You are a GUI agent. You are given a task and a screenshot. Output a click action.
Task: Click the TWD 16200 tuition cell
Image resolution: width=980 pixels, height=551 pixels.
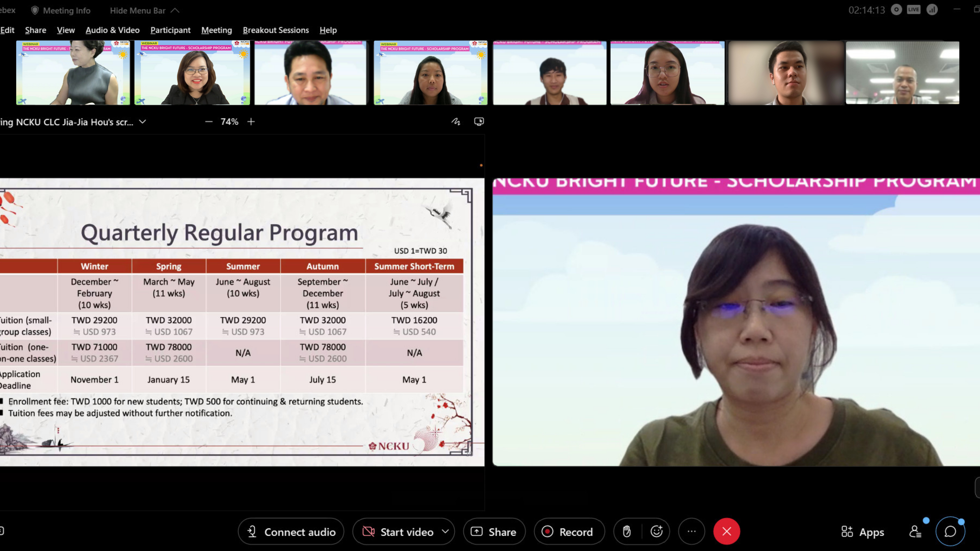click(x=414, y=326)
